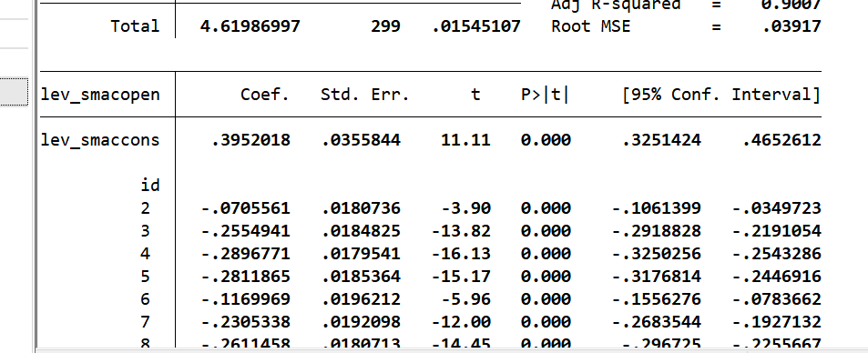
Task: Click the Std. Err. column header
Action: click(365, 95)
